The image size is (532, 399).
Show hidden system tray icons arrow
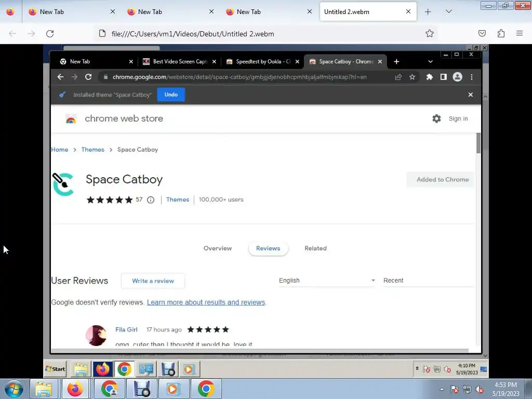(x=442, y=389)
